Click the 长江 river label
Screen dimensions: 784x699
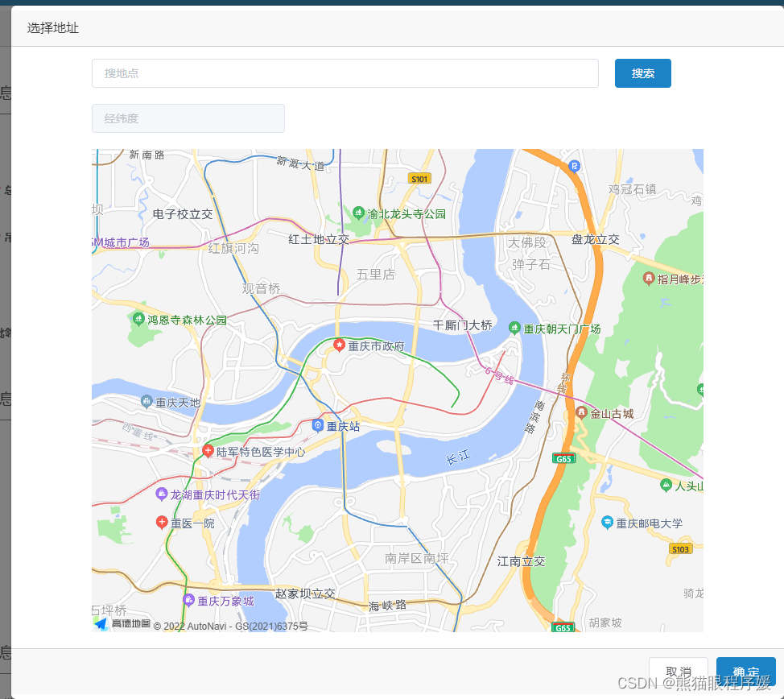pos(458,457)
